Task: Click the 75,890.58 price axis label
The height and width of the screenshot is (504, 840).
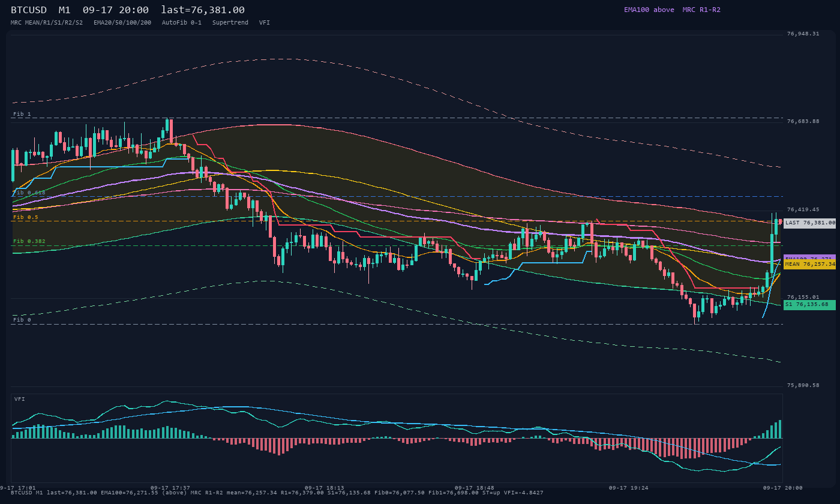Action: coord(803,385)
